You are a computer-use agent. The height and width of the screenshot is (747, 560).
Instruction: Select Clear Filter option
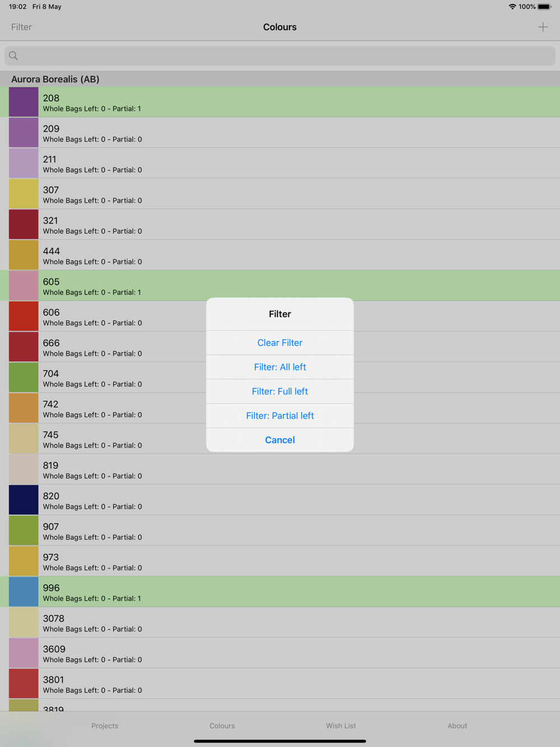pyautogui.click(x=280, y=343)
